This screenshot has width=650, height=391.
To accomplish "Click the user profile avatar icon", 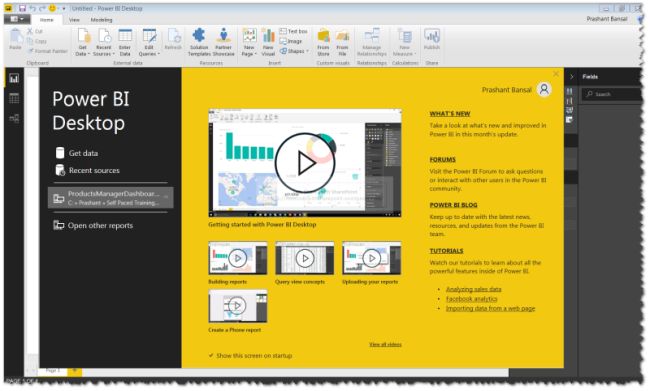I will point(544,89).
